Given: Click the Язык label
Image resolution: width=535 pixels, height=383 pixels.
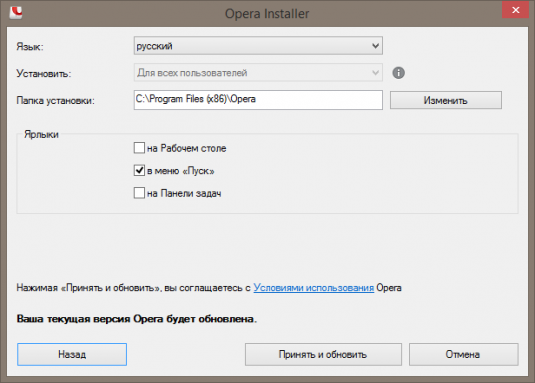Looking at the screenshot, I should click(x=30, y=46).
